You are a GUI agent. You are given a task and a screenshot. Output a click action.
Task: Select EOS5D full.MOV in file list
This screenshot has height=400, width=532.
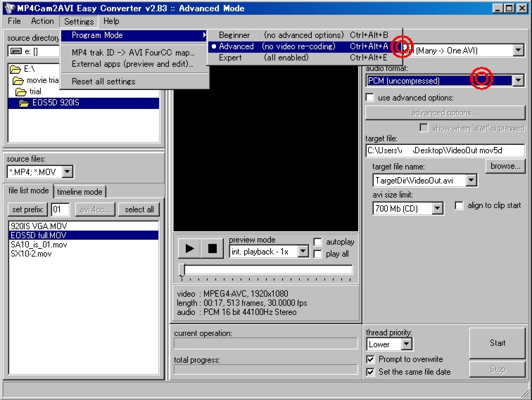pos(84,236)
